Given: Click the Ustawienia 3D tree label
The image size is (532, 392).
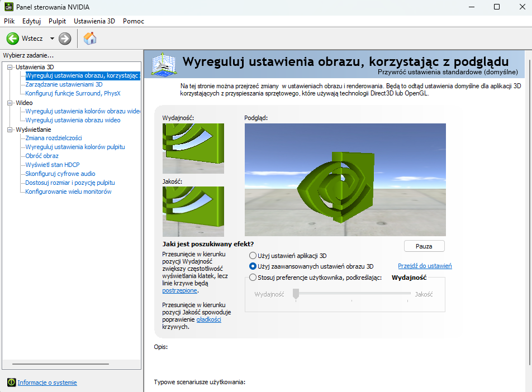Looking at the screenshot, I should coord(35,67).
